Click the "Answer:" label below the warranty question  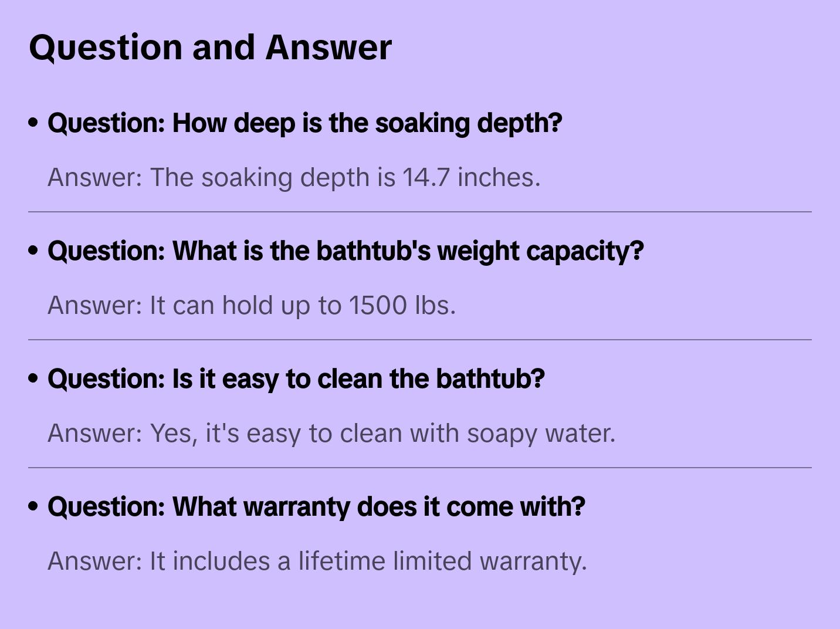click(x=95, y=561)
